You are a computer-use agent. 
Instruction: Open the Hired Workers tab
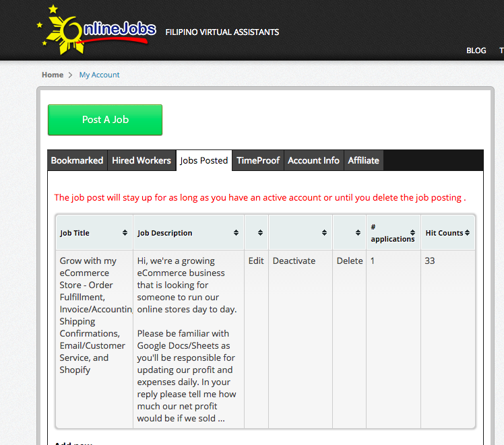(x=141, y=160)
